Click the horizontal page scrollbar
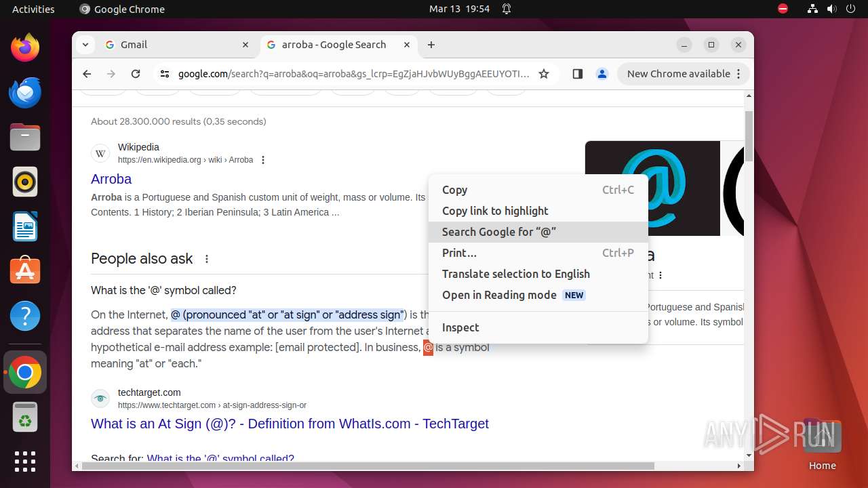Viewport: 868px width, 488px height. tap(369, 466)
